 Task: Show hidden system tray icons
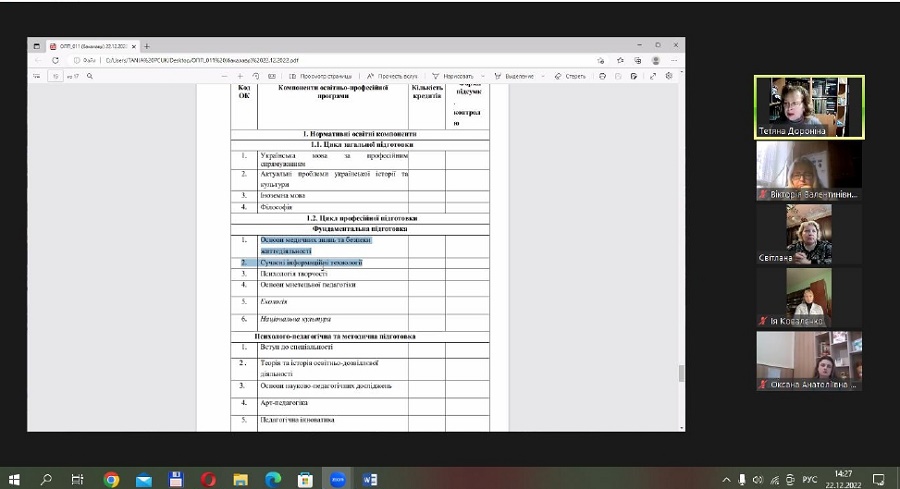[726, 479]
